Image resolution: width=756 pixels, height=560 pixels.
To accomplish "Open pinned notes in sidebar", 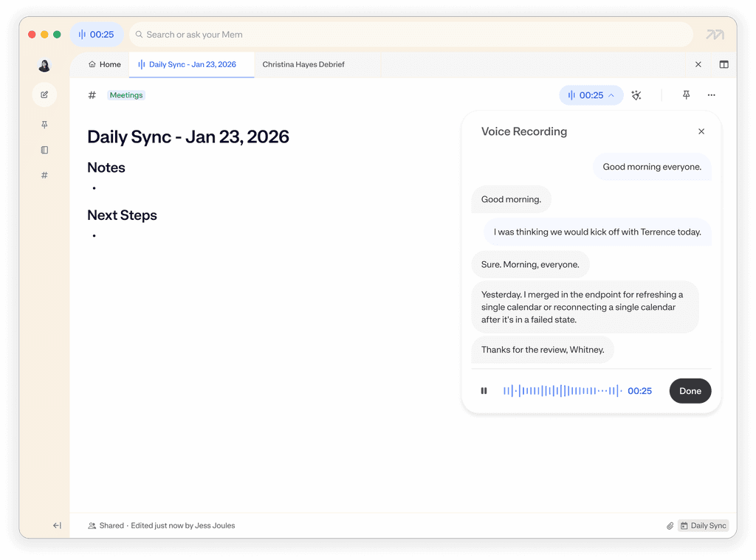I will [x=44, y=125].
